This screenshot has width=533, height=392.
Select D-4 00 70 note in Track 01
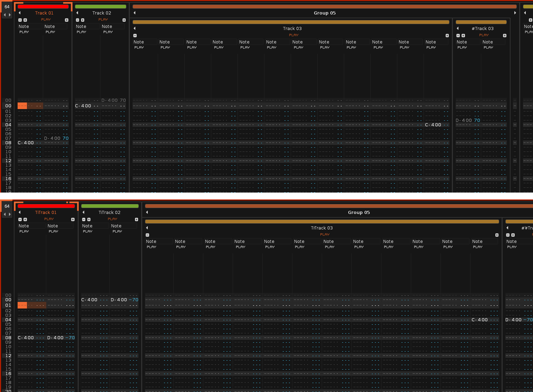pyautogui.click(x=56, y=138)
